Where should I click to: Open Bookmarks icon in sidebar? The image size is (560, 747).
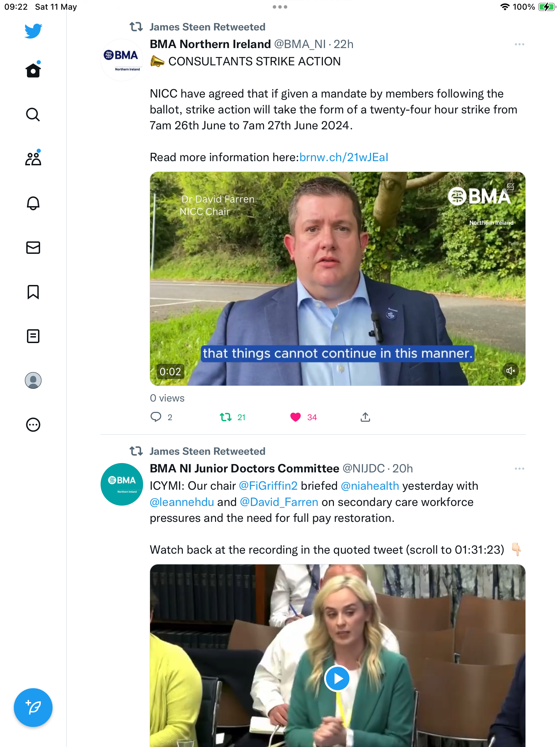tap(33, 292)
